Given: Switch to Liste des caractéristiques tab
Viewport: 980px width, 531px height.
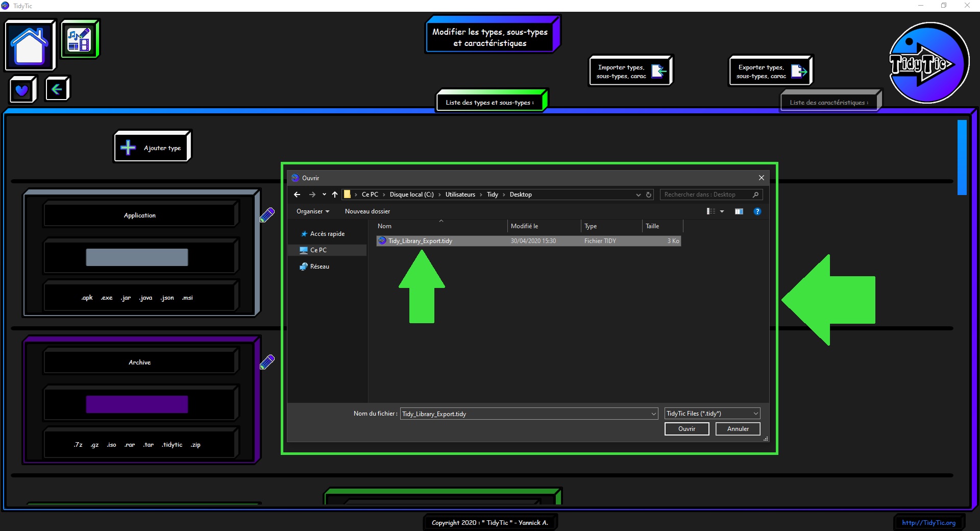Looking at the screenshot, I should (830, 101).
